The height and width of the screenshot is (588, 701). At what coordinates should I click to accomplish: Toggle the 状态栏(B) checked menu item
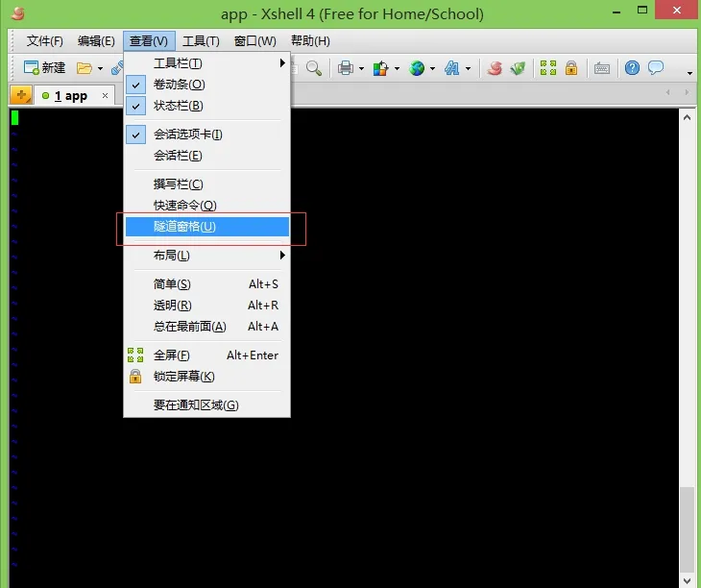207,106
